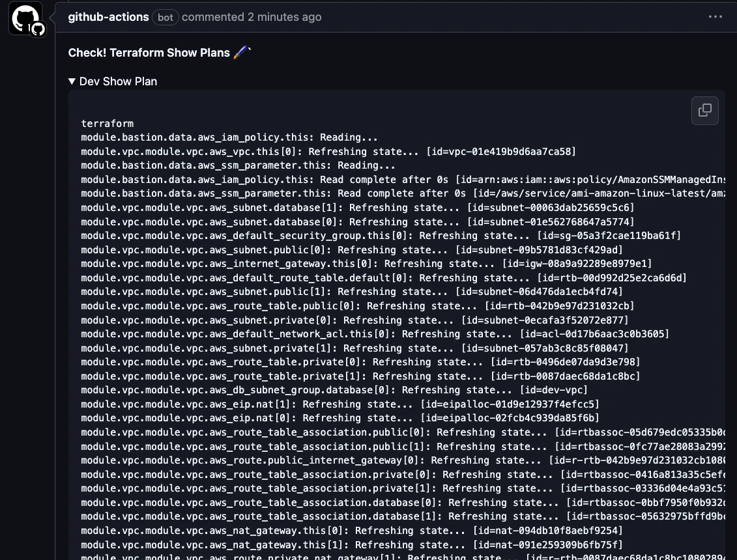Screen dimensions: 737x560
Task: Click the aws_internet_gateway igw-08a9a92289e8979e1 line
Action: point(366,264)
